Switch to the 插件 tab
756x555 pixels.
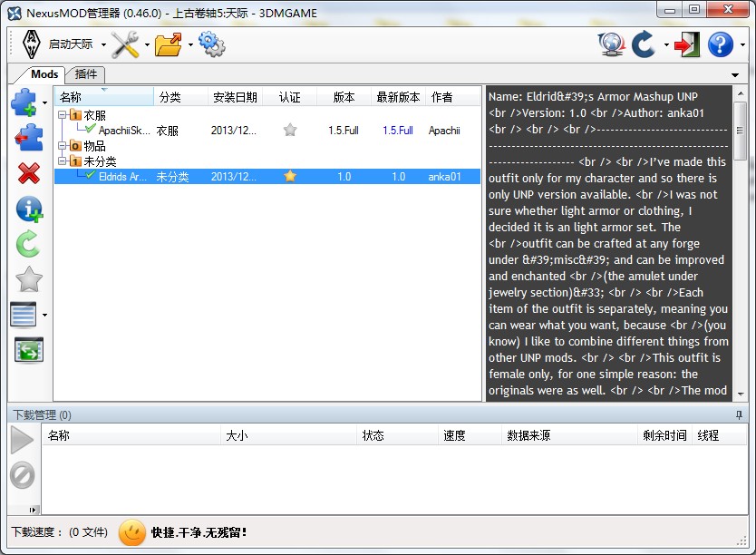point(86,74)
